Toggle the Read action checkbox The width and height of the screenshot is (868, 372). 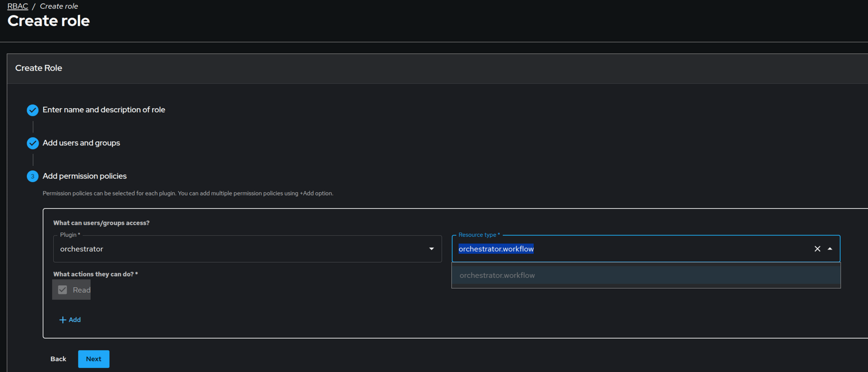pos(63,290)
